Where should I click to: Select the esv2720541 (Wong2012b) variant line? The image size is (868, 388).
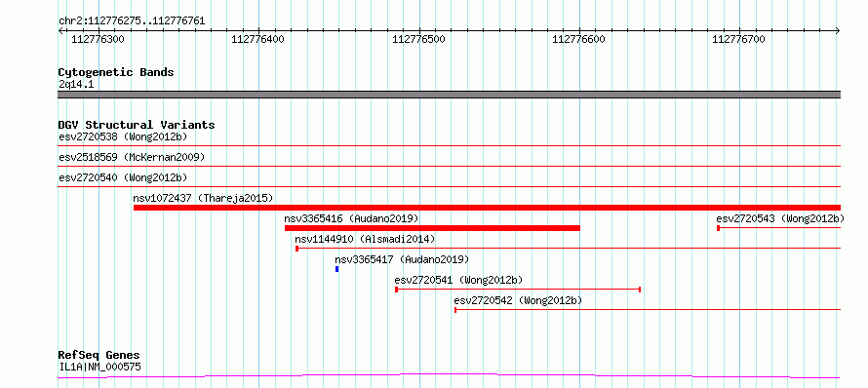(518, 290)
